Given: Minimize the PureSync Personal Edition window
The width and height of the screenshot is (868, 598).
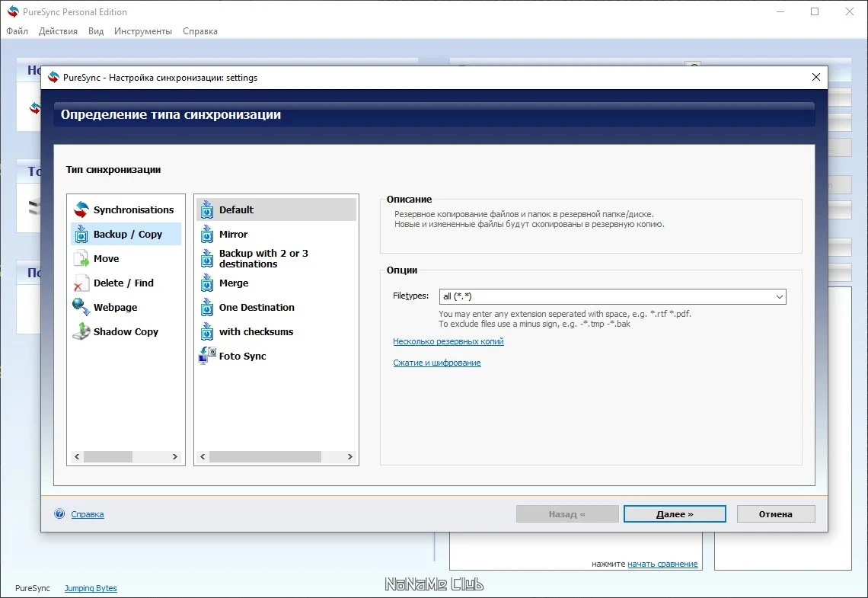Looking at the screenshot, I should (780, 11).
